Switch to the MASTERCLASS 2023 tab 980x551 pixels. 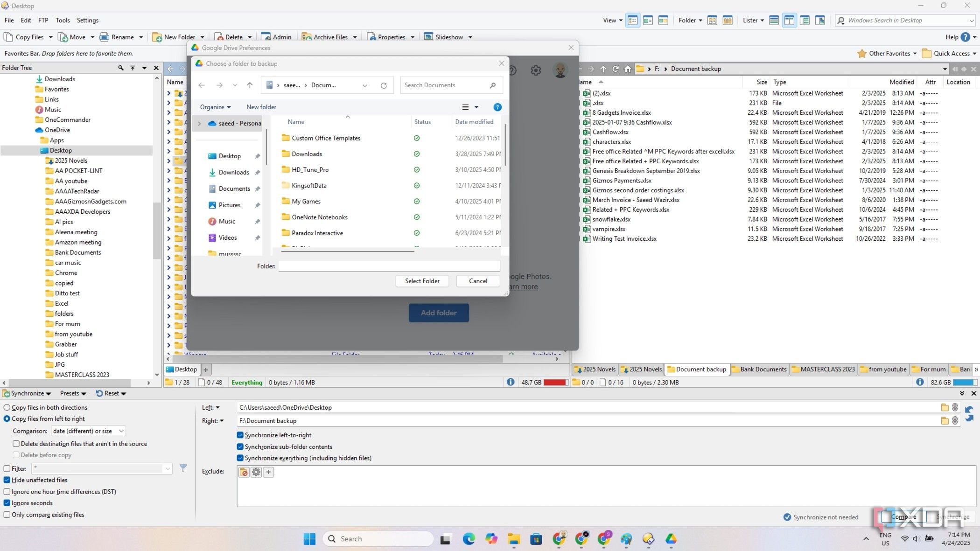[823, 369]
